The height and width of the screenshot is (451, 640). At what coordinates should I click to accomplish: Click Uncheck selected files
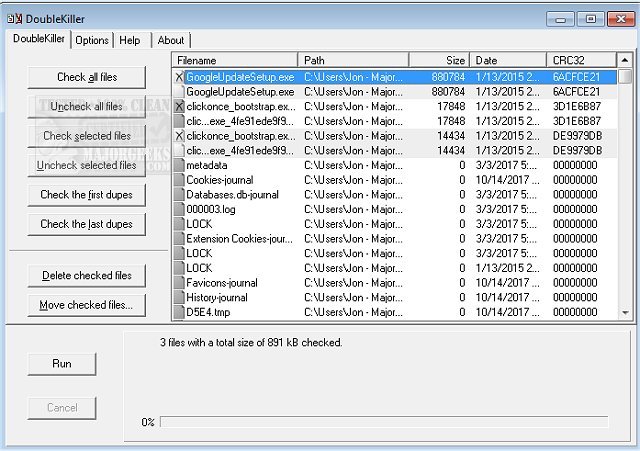tap(87, 165)
